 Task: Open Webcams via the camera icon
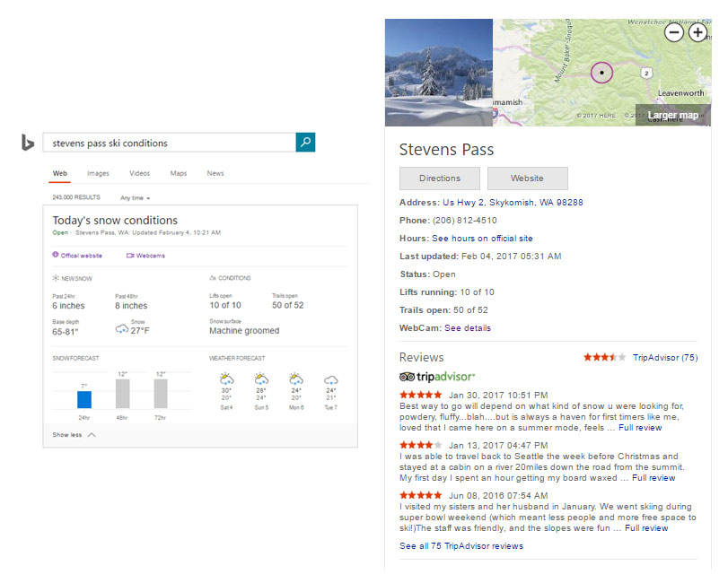(x=128, y=257)
